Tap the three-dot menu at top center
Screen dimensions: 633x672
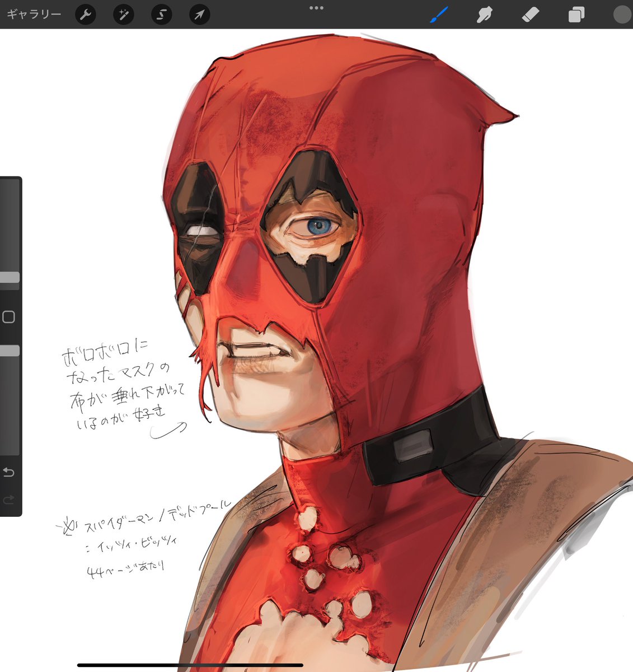[316, 8]
